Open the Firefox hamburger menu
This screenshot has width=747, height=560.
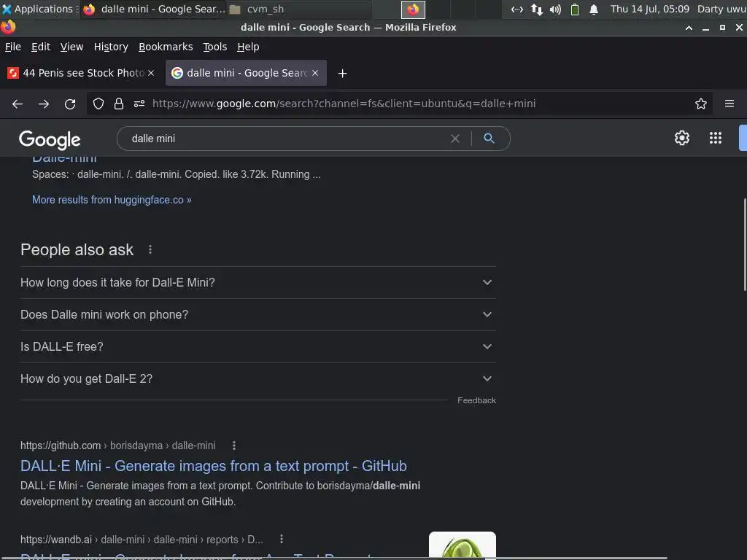click(729, 104)
